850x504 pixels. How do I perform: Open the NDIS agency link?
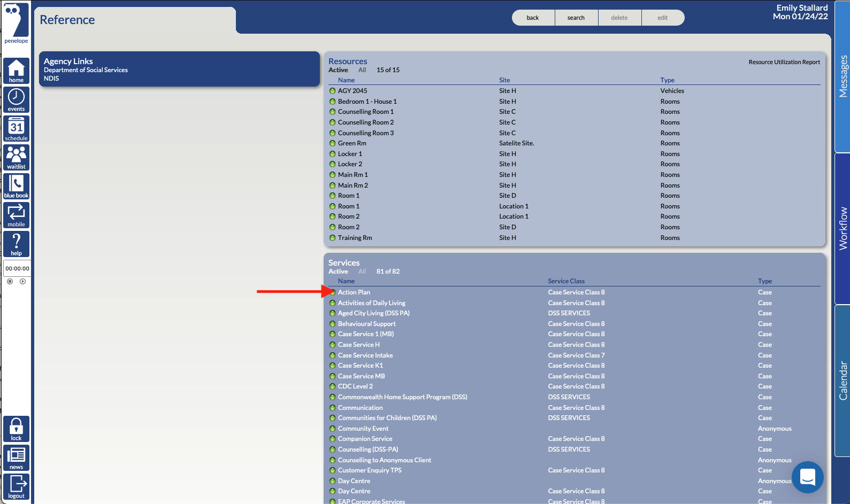point(51,79)
